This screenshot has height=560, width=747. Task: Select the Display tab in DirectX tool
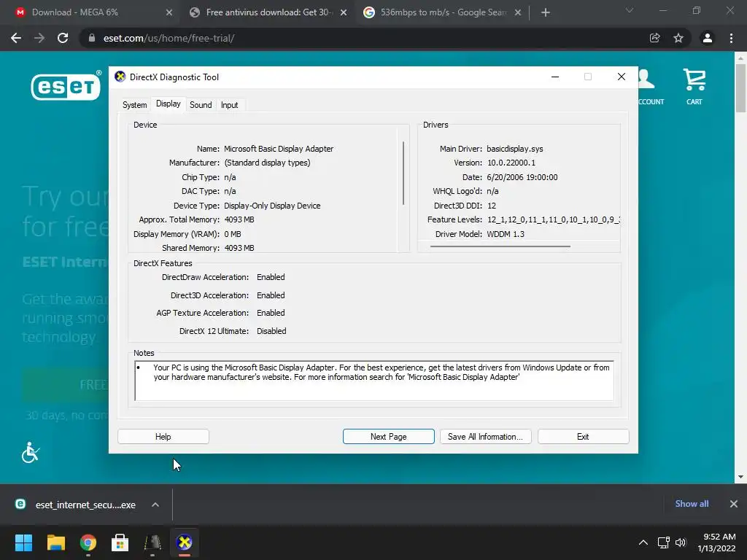169,104
